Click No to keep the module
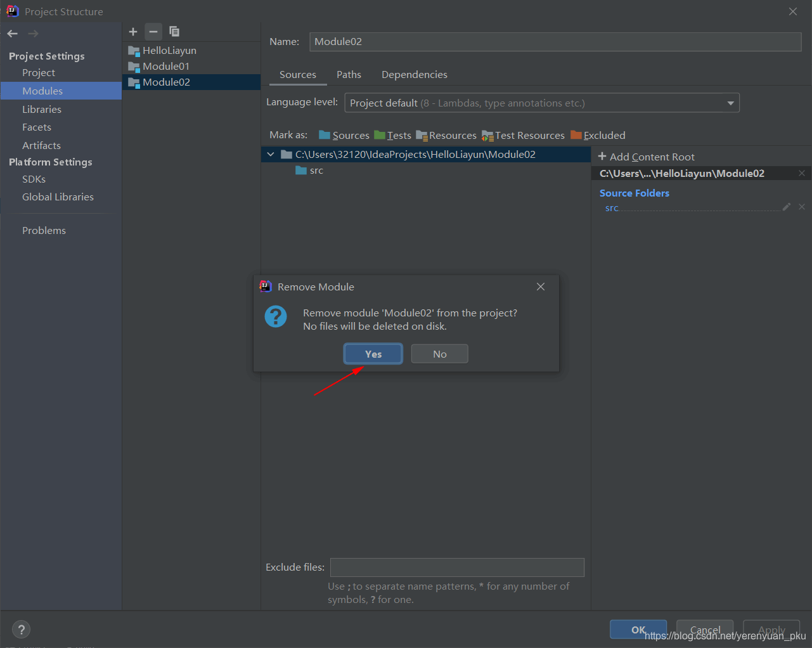The height and width of the screenshot is (648, 812). pos(440,354)
